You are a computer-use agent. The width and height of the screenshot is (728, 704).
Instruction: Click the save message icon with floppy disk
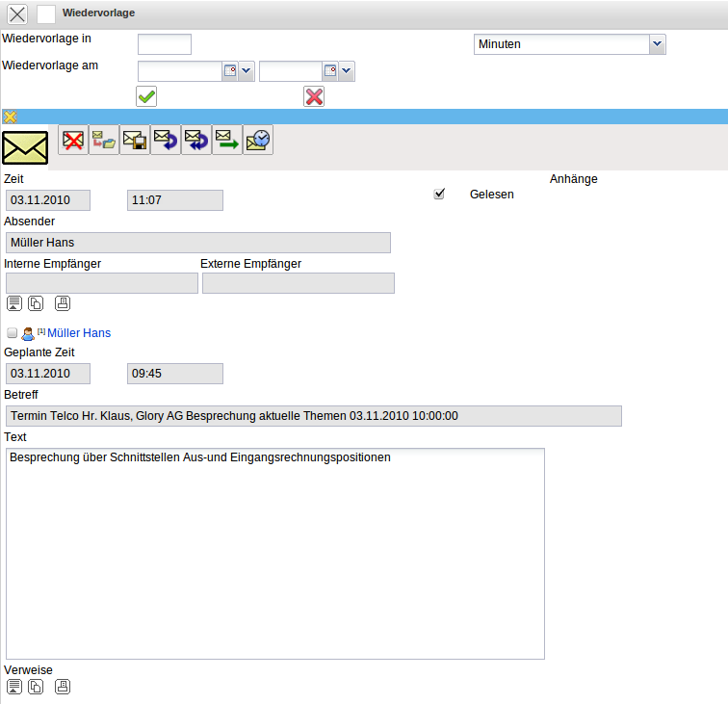pyautogui.click(x=135, y=141)
